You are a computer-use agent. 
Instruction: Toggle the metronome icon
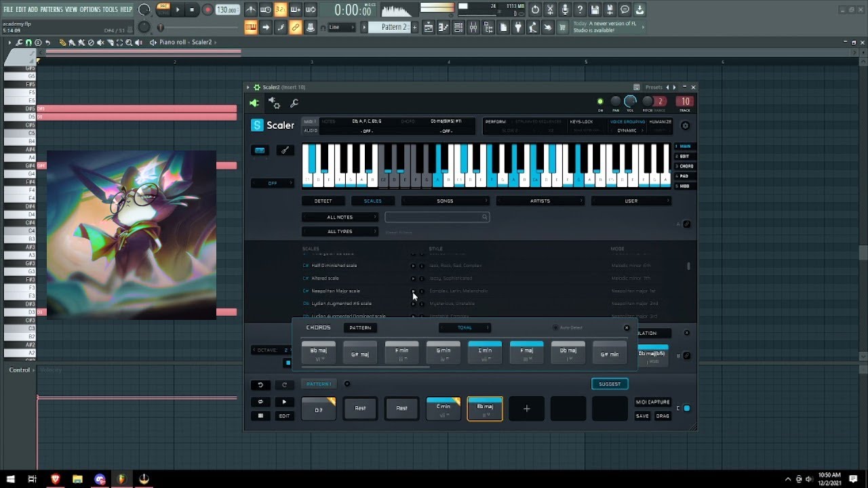[x=250, y=9]
